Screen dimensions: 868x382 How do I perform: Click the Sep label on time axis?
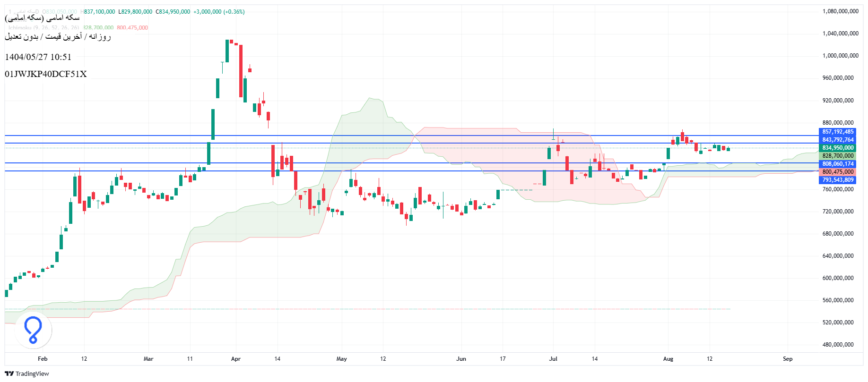(788, 359)
